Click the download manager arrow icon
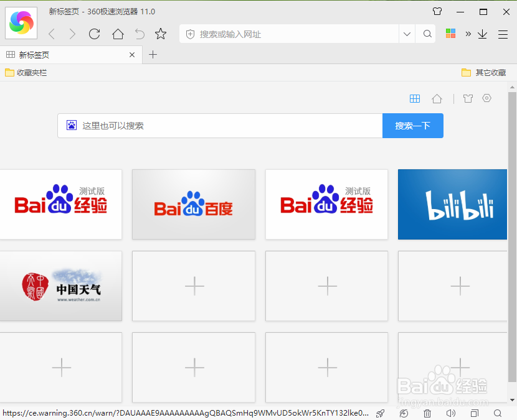Image resolution: width=517 pixels, height=420 pixels. pyautogui.click(x=482, y=34)
